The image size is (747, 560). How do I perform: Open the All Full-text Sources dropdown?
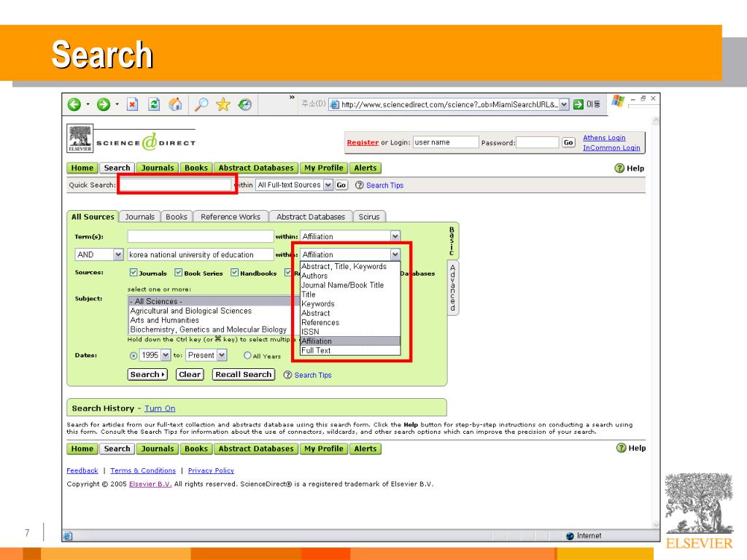[x=328, y=184]
